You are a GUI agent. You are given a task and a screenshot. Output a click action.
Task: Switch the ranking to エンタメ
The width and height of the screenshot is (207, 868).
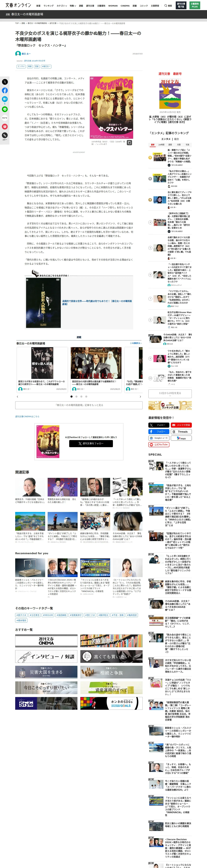166,139
